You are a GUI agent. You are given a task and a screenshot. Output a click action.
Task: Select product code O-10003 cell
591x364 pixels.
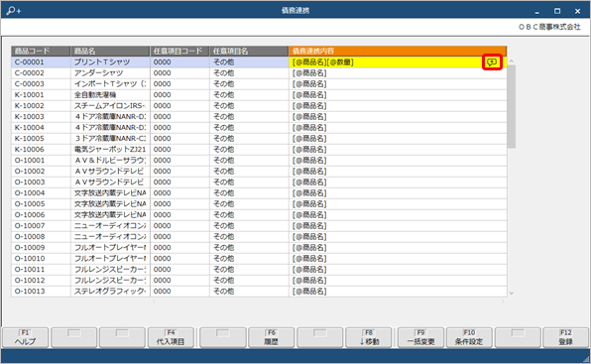pos(41,182)
